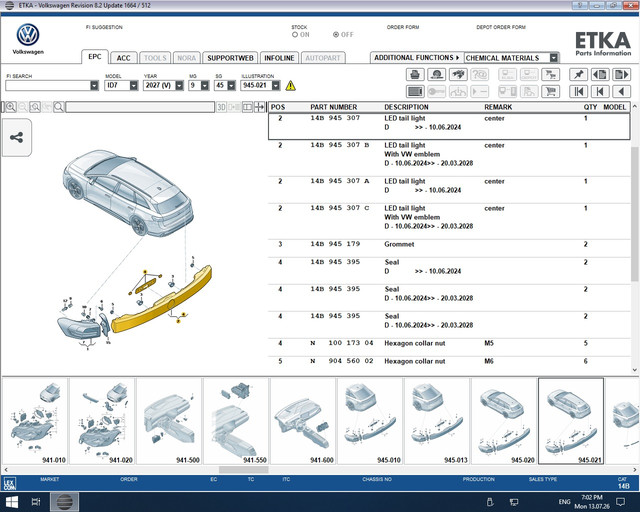Click the LEX COM icon in status bar
Image resolution: width=640 pixels, height=512 pixels.
(9, 484)
